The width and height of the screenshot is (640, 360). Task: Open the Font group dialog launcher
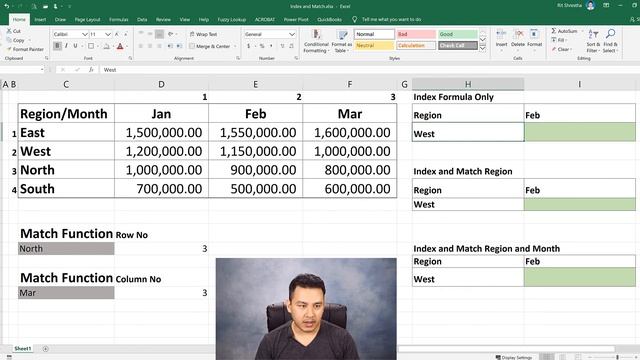[130, 58]
